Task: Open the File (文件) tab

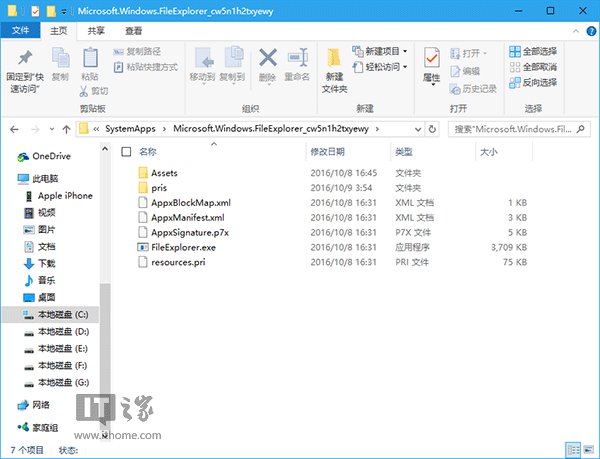Action: pos(20,30)
